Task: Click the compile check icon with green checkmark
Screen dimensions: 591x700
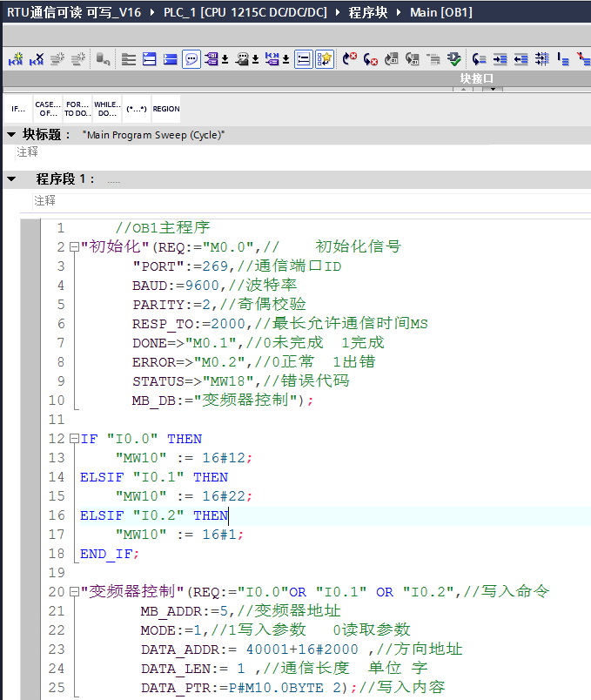Action: 454,59
